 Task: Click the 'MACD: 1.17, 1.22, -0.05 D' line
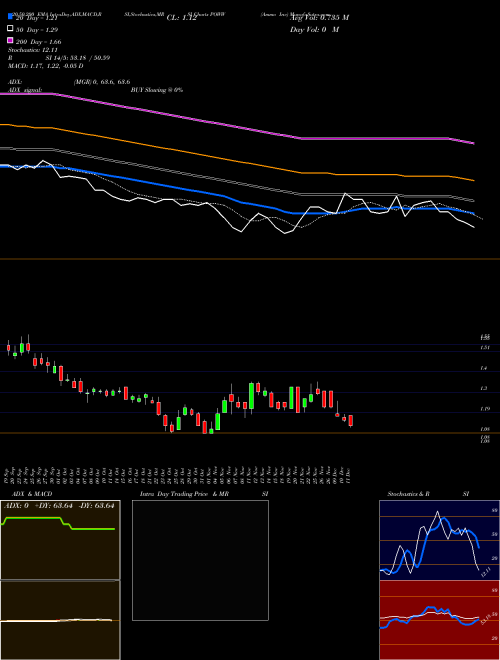click(45, 66)
